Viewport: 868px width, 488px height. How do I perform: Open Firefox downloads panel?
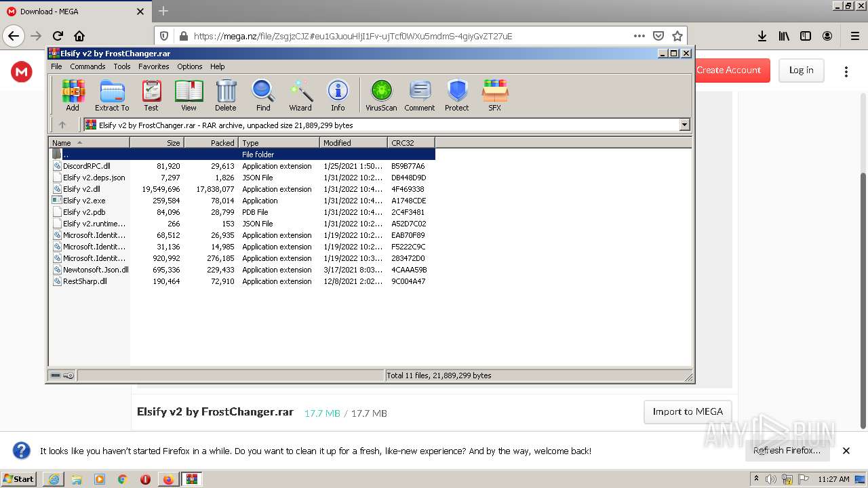pos(762,36)
